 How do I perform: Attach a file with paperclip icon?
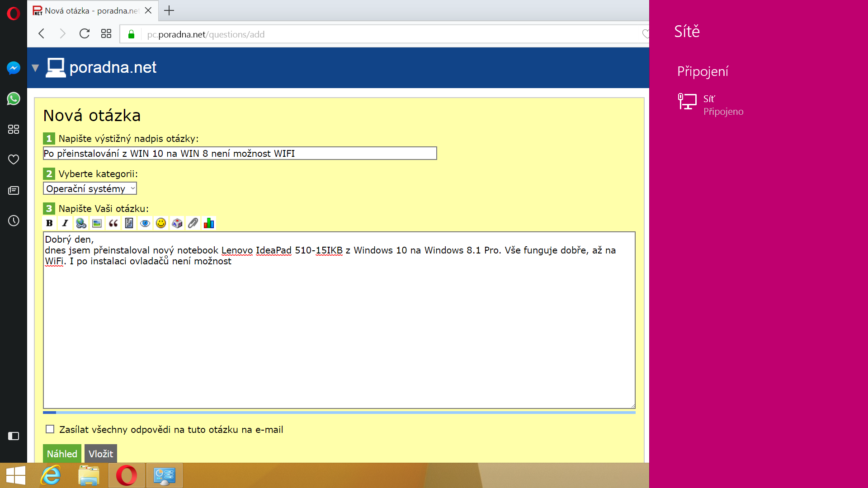pyautogui.click(x=193, y=223)
